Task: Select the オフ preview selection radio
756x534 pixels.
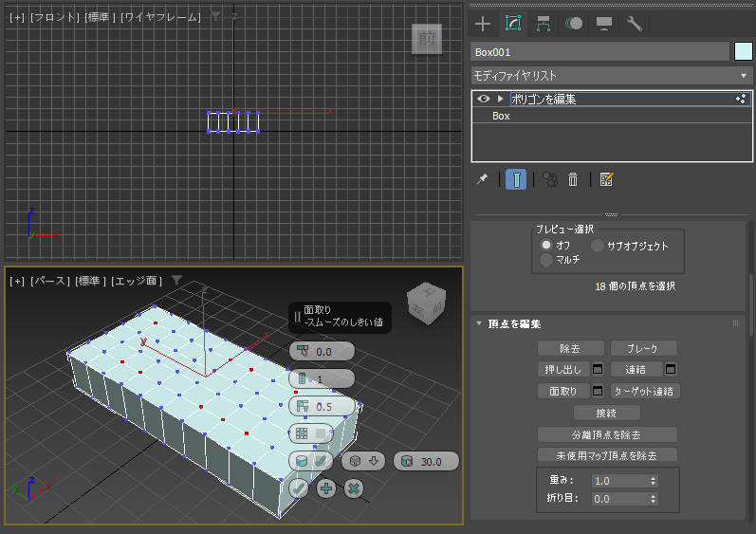Action: tap(546, 245)
